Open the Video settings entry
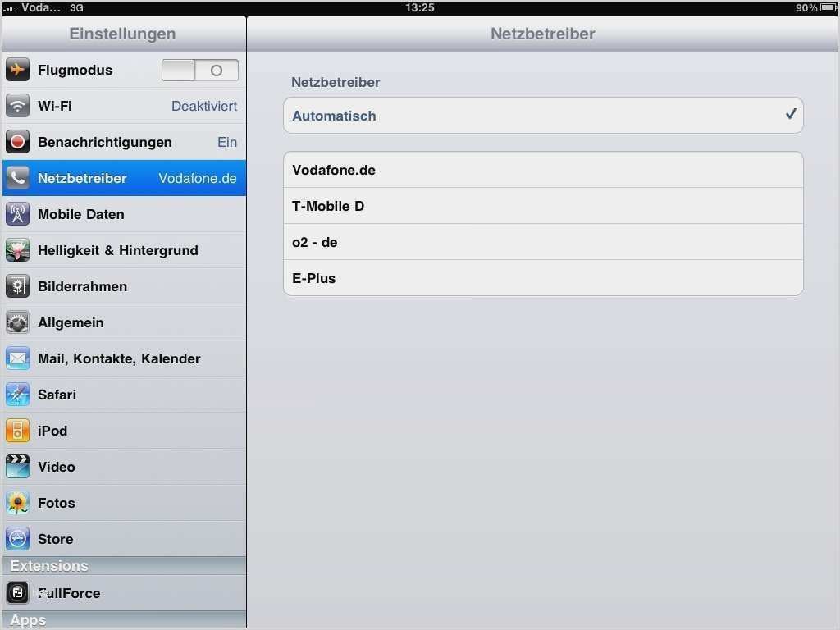Viewport: 840px width, 630px height. [x=125, y=467]
